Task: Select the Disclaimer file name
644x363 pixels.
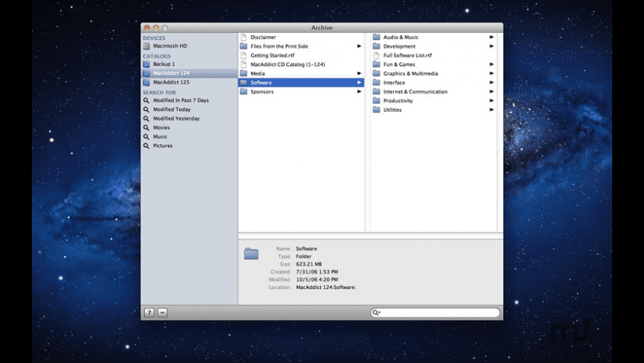Action: (x=264, y=37)
